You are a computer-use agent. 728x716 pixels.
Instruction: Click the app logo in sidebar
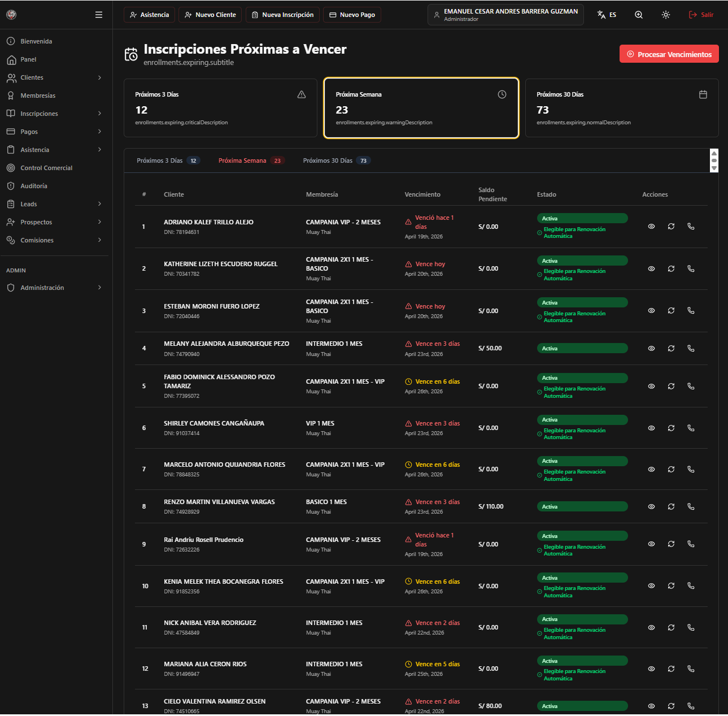(x=11, y=15)
